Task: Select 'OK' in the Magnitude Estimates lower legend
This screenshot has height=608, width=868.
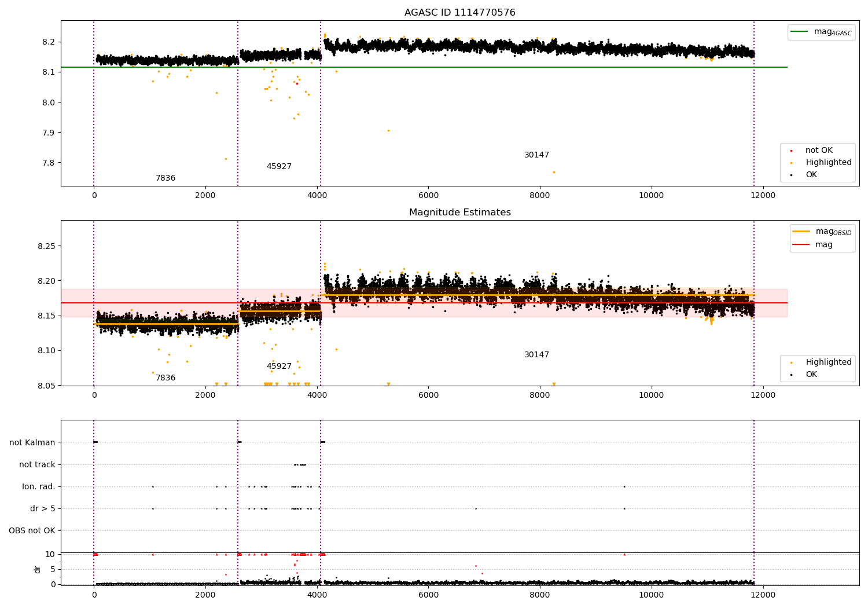Action: pos(811,375)
